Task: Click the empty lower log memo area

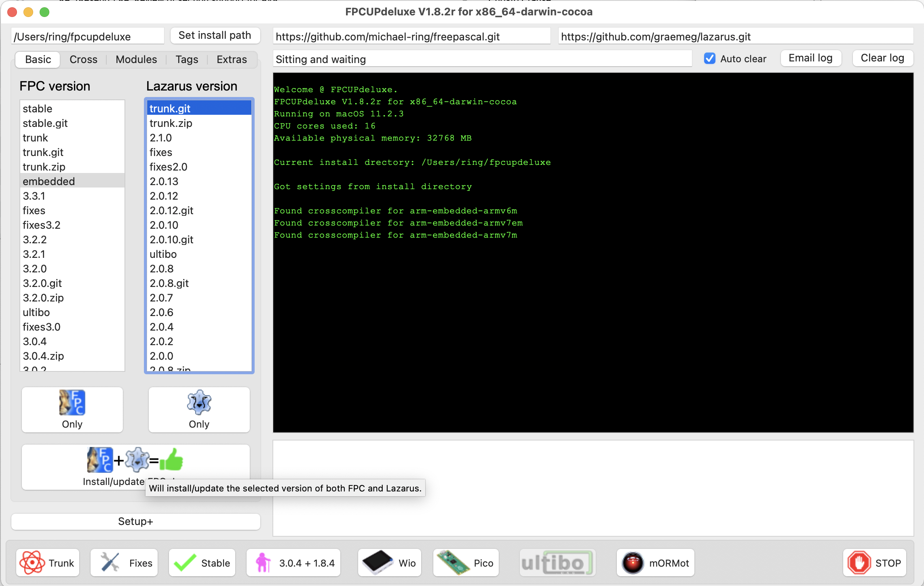Action: coord(593,488)
